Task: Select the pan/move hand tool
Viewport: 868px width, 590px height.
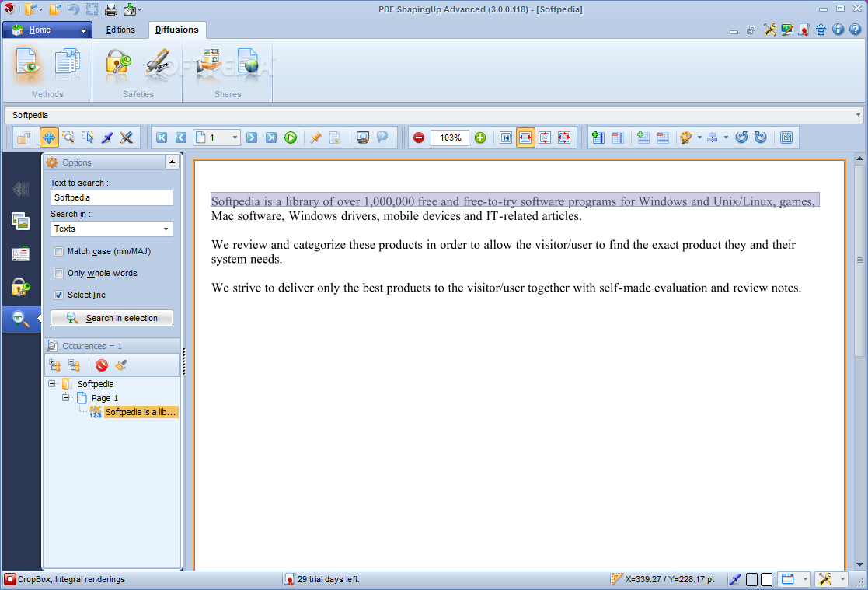Action: [49, 138]
